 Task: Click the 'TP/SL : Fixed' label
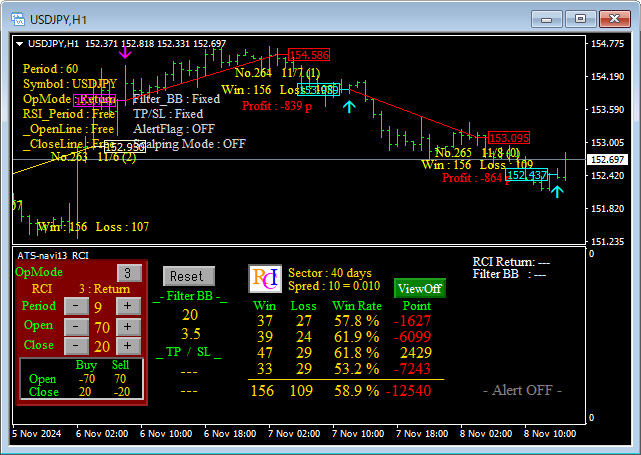(x=168, y=114)
